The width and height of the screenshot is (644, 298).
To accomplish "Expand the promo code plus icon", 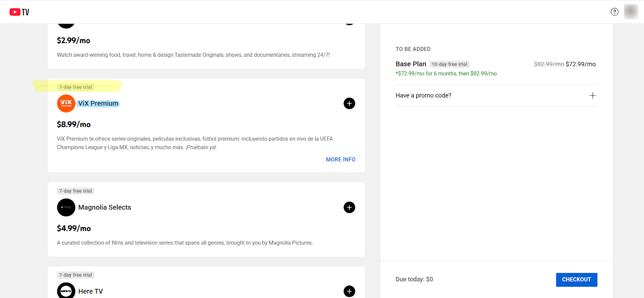I will 592,95.
